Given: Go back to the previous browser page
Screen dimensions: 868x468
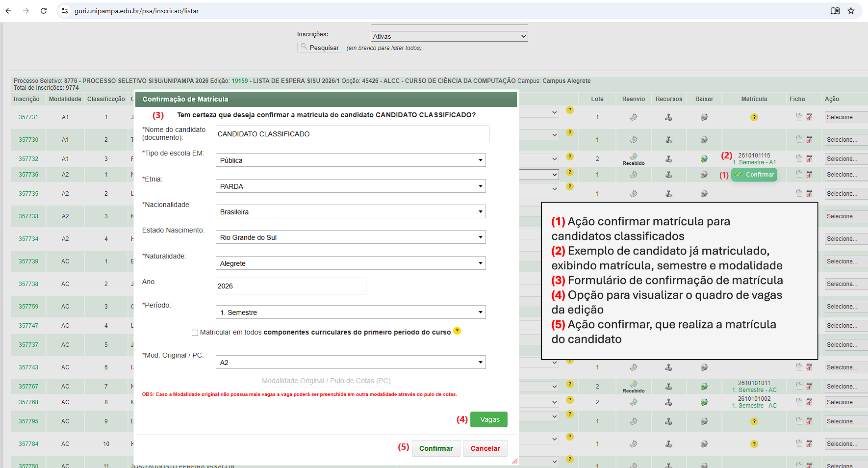Looking at the screenshot, I should [8, 11].
